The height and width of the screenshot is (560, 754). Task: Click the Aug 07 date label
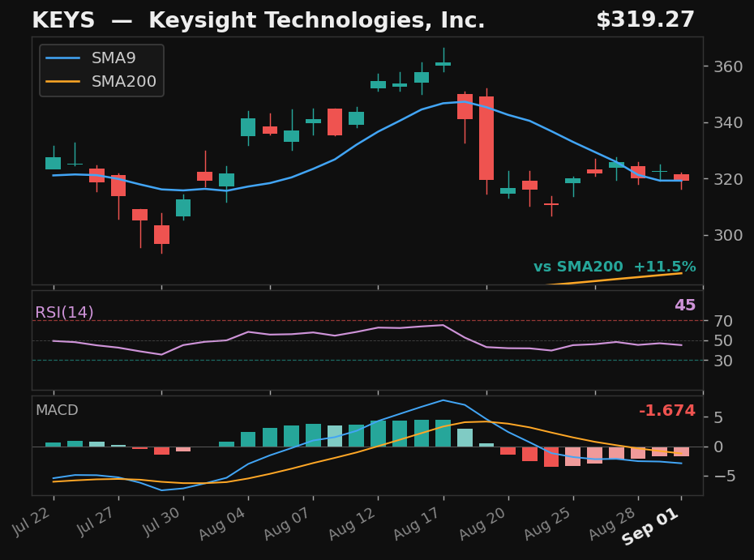click(x=287, y=524)
